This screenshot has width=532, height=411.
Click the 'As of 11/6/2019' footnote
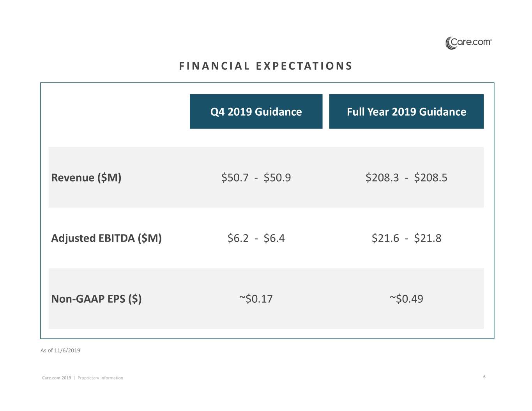tap(60, 350)
